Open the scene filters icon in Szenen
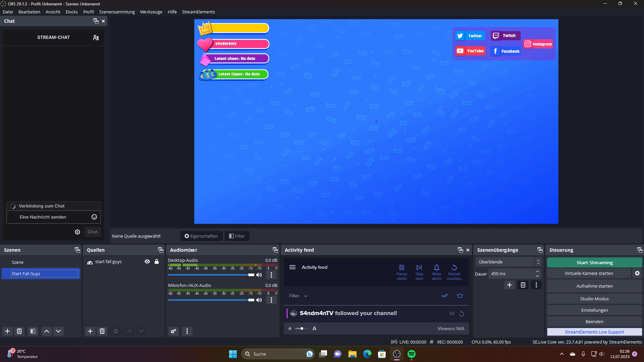The width and height of the screenshot is (644, 362). point(33,331)
